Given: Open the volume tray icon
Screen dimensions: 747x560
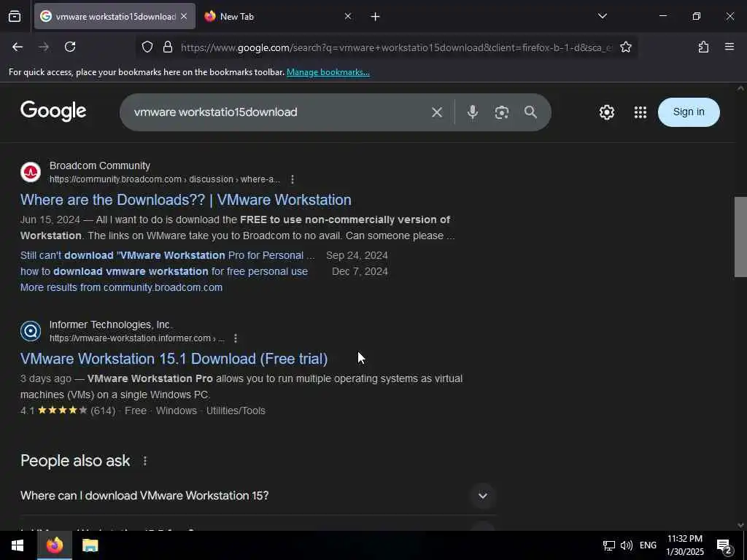Looking at the screenshot, I should pos(627,545).
